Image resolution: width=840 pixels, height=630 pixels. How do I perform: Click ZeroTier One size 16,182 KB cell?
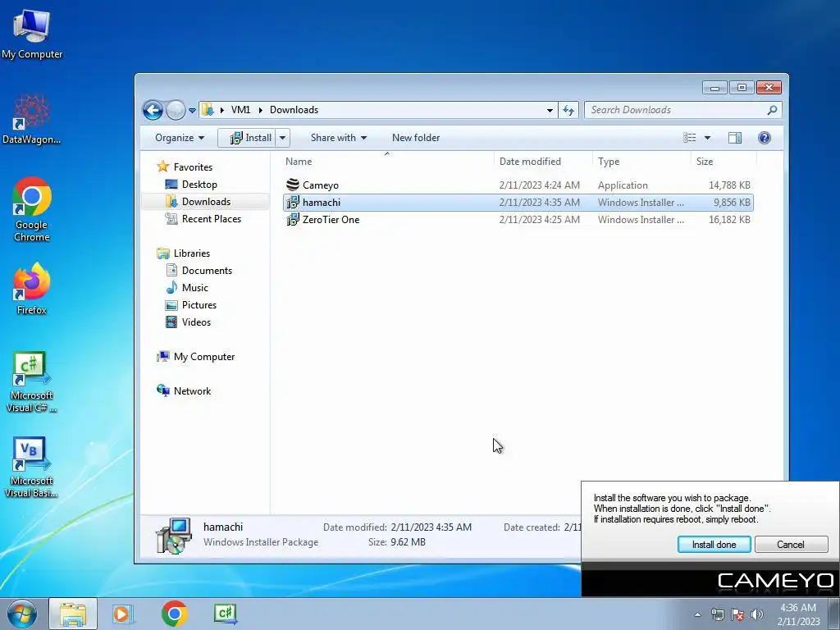729,220
